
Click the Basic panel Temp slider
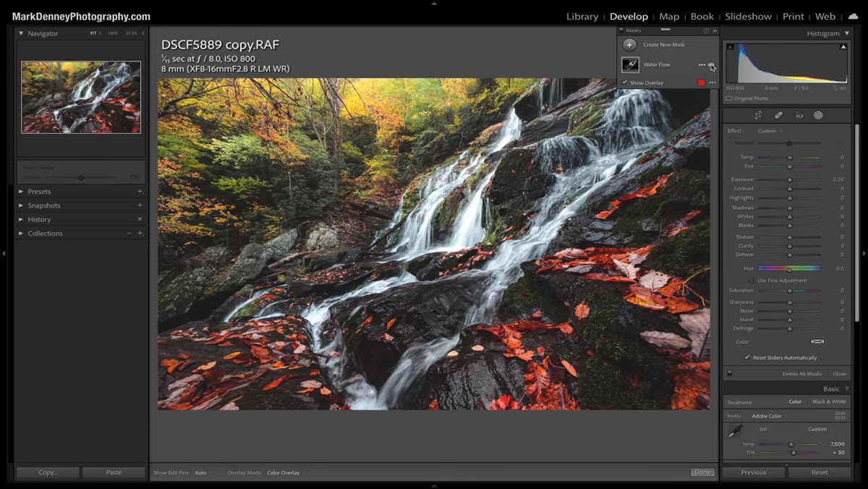789,444
